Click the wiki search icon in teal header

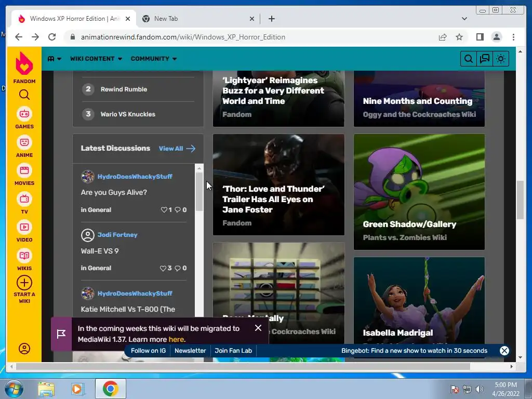[468, 59]
